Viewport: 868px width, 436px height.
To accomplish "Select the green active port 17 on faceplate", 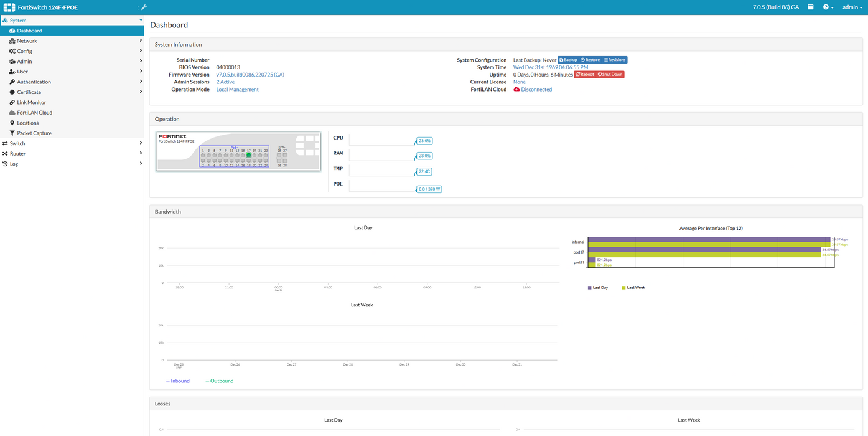I will point(248,155).
